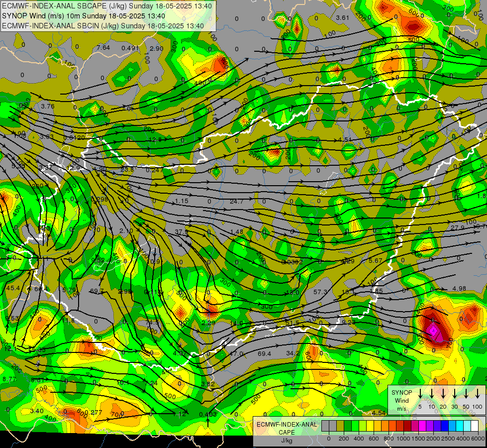Click the 10 m/s wind arrow in legend
Viewport: 487px width, 448px height.
[x=431, y=394]
